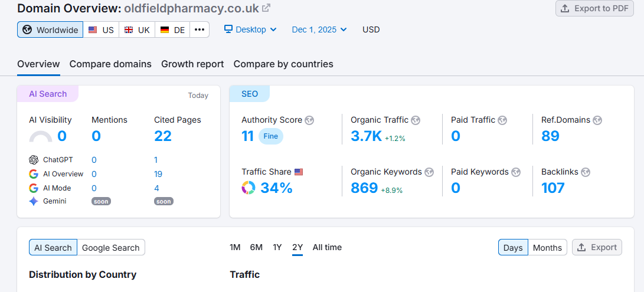Switch to Google Search view

pyautogui.click(x=111, y=248)
